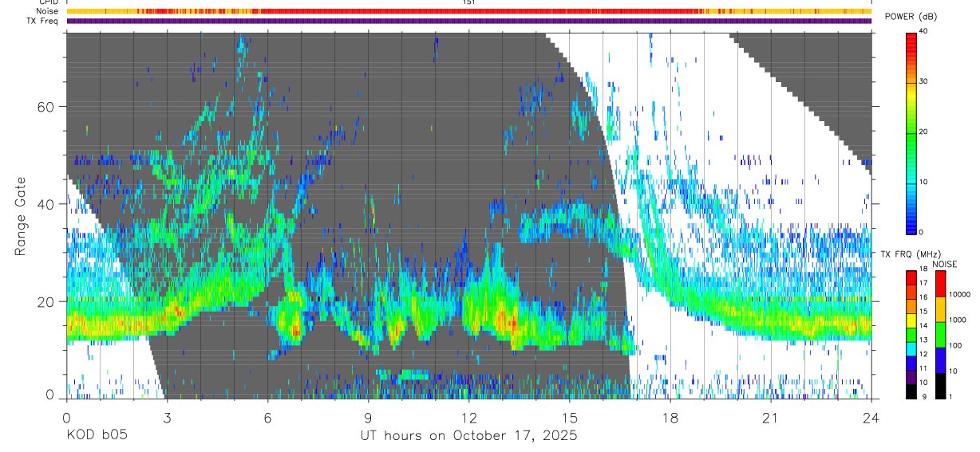Click the '10000' label on NOISE scale

pos(959,294)
